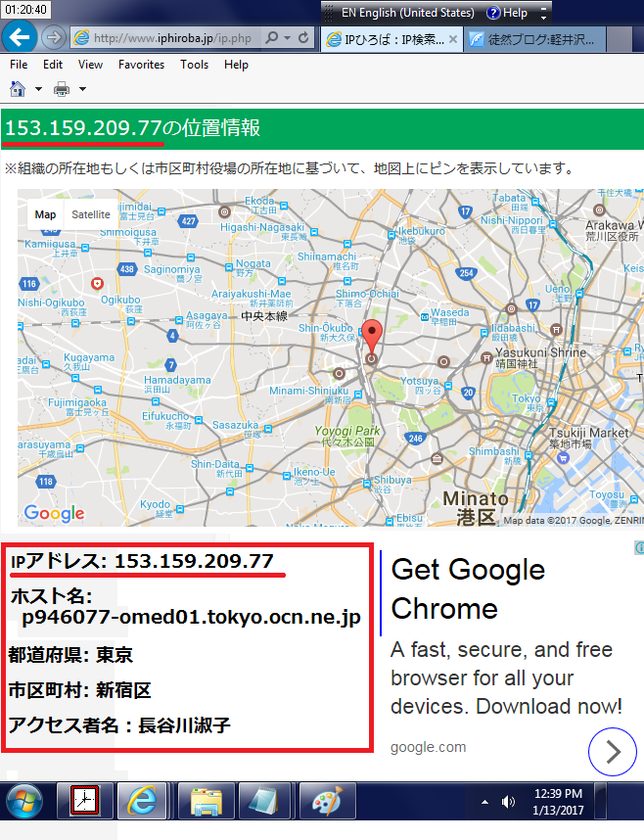644x840 pixels.
Task: Open the Tools menu
Action: pyautogui.click(x=194, y=65)
